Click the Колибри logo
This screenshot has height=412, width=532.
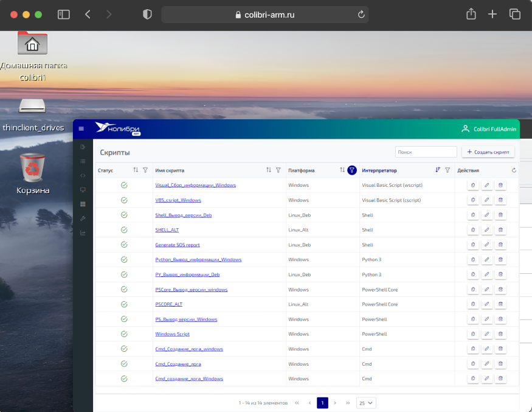(117, 129)
